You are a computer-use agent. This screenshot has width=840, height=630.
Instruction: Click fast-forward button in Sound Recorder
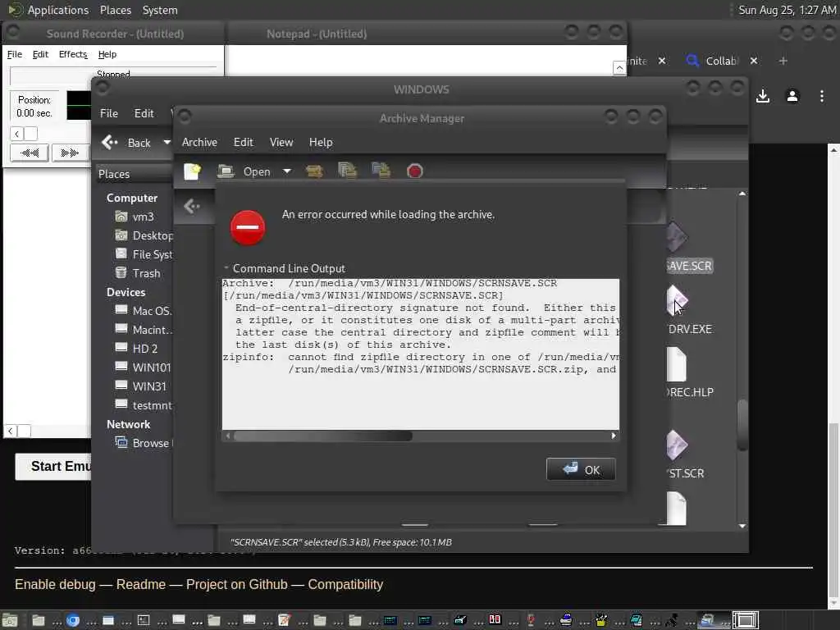point(71,153)
